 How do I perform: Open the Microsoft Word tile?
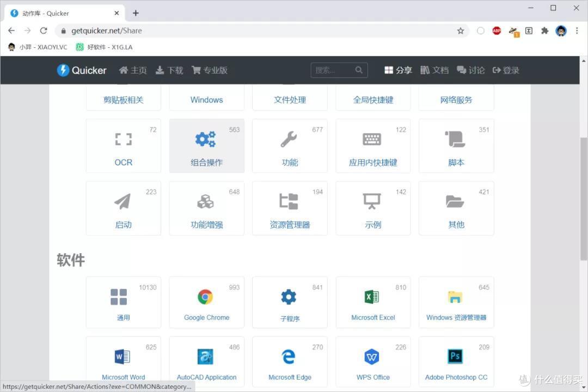pyautogui.click(x=124, y=362)
